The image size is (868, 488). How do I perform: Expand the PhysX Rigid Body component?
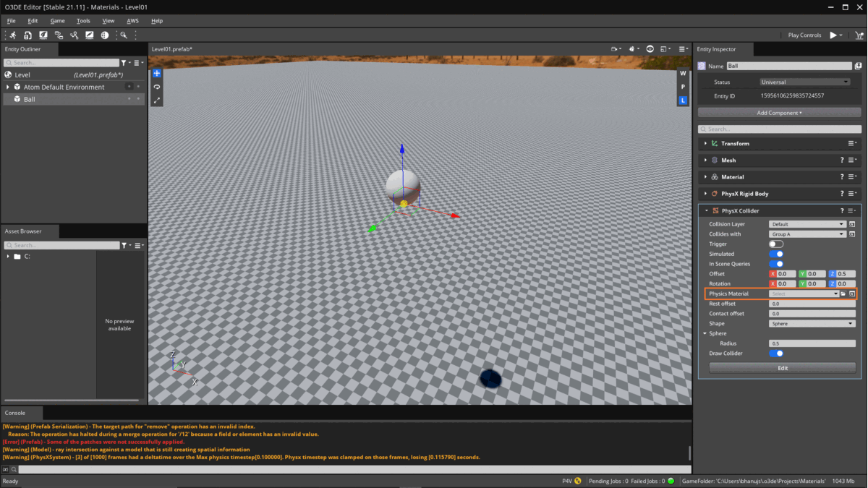706,194
